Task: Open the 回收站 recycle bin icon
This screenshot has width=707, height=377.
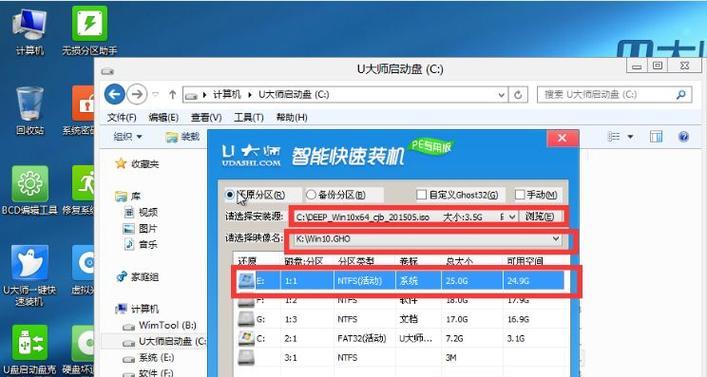Action: coord(30,110)
